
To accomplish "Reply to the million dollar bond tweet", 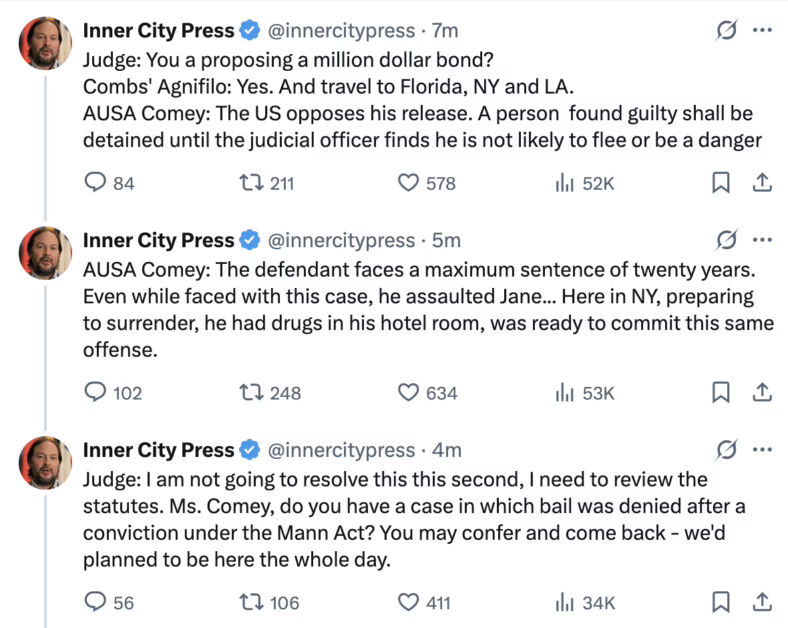I will [x=96, y=183].
